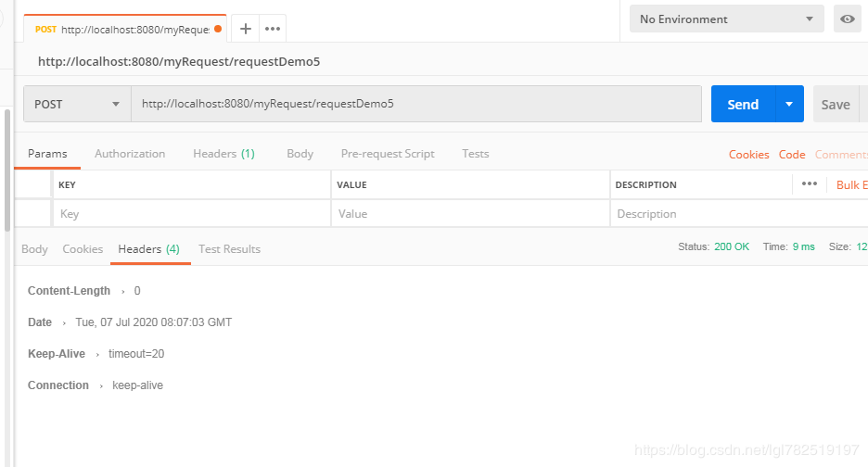Click the Time 9 ms value
This screenshot has height=467, width=868.
click(x=803, y=246)
